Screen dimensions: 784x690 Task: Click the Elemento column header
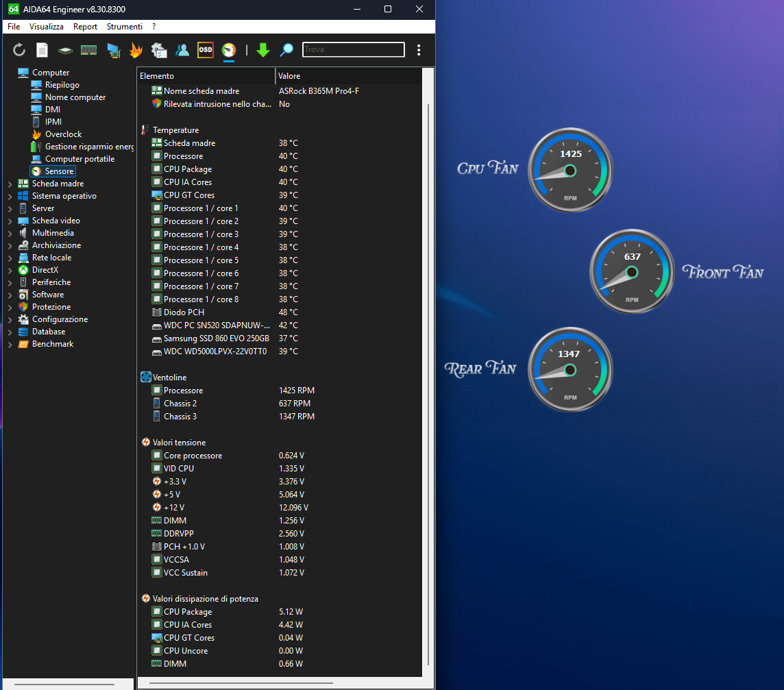206,76
